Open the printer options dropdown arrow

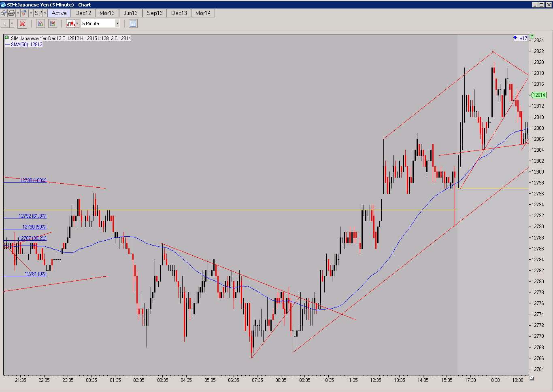18,13
